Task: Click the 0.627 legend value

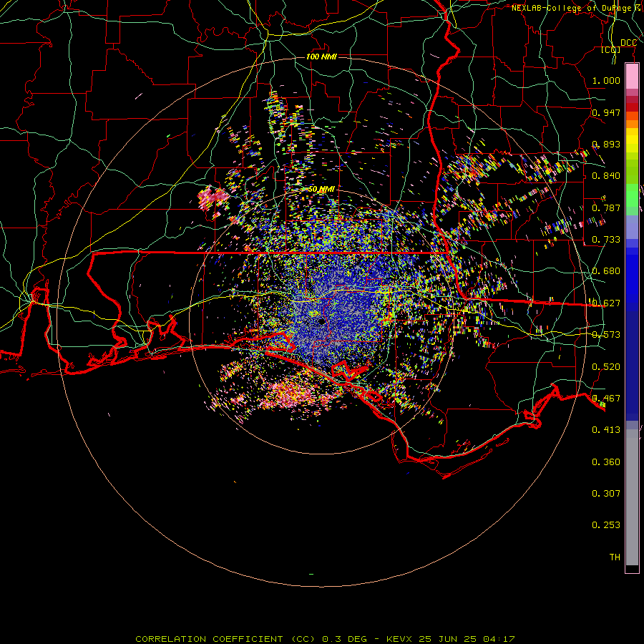Action: pos(606,303)
